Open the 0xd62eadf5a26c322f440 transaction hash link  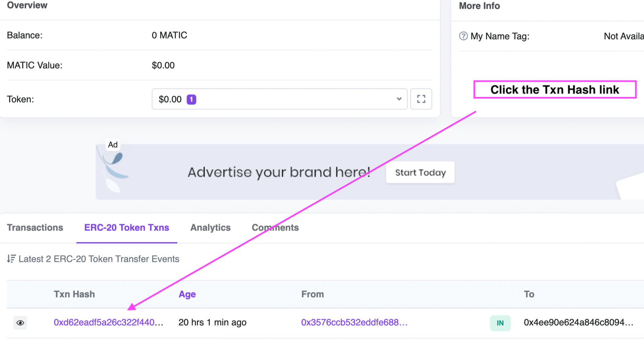click(x=108, y=323)
